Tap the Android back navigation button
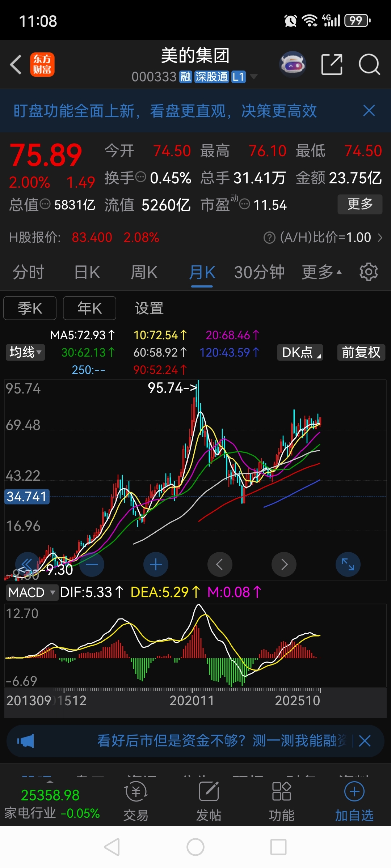The image size is (391, 868). coord(112,847)
